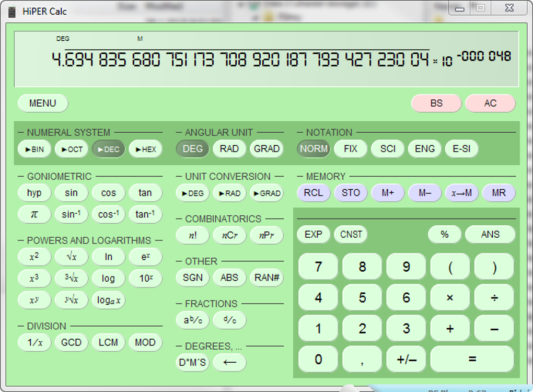Click the mixed fraction a b/c button
Image resolution: width=533 pixels, height=392 pixels.
(x=192, y=320)
